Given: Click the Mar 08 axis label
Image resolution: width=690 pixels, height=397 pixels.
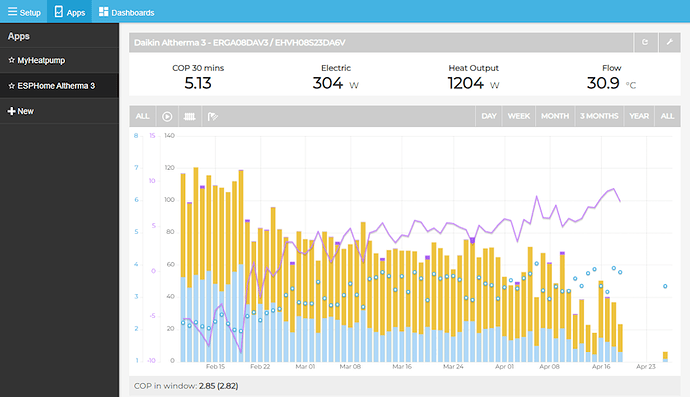Looking at the screenshot, I should 350,367.
